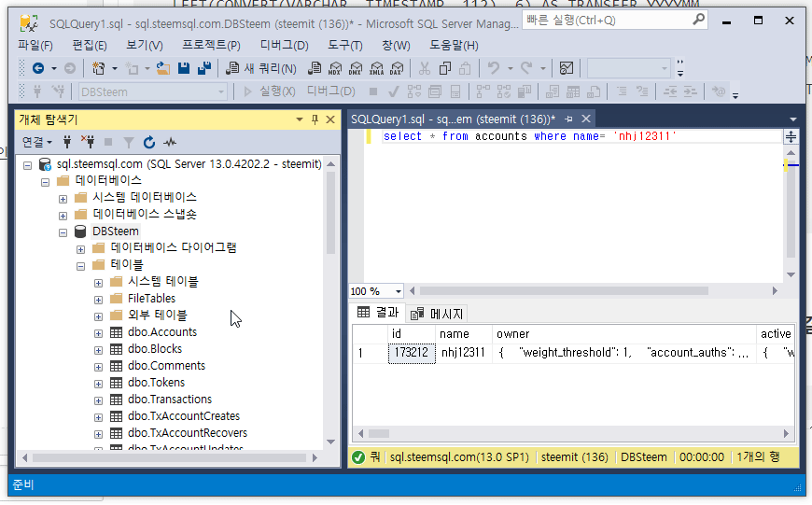
Task: Open the 편집(E) menu
Action: point(90,46)
